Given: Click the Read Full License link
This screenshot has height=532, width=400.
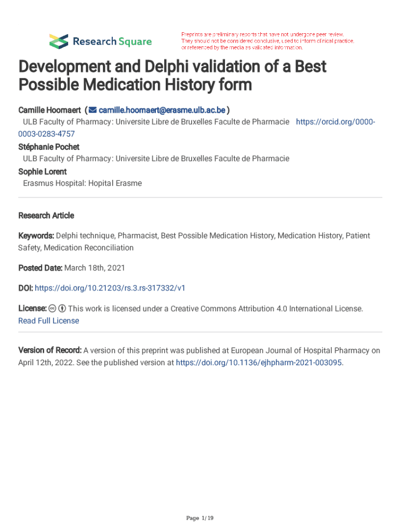Looking at the screenshot, I should (x=49, y=321).
